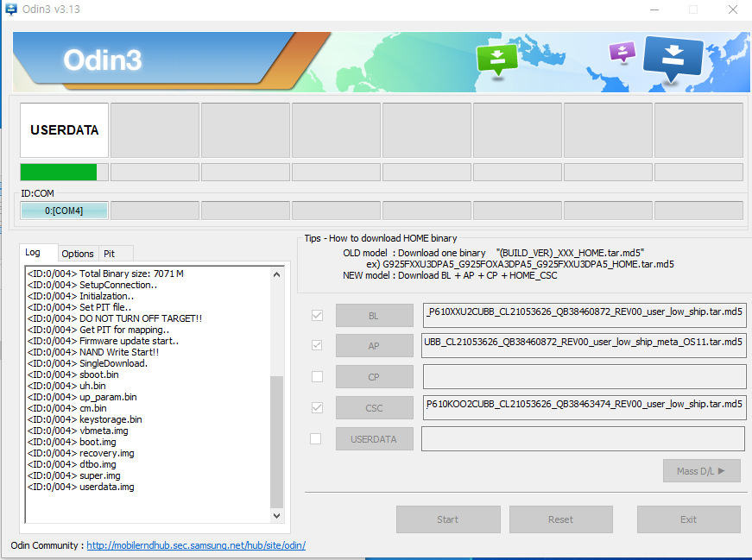Uncheck the AP checkbox

click(x=317, y=345)
